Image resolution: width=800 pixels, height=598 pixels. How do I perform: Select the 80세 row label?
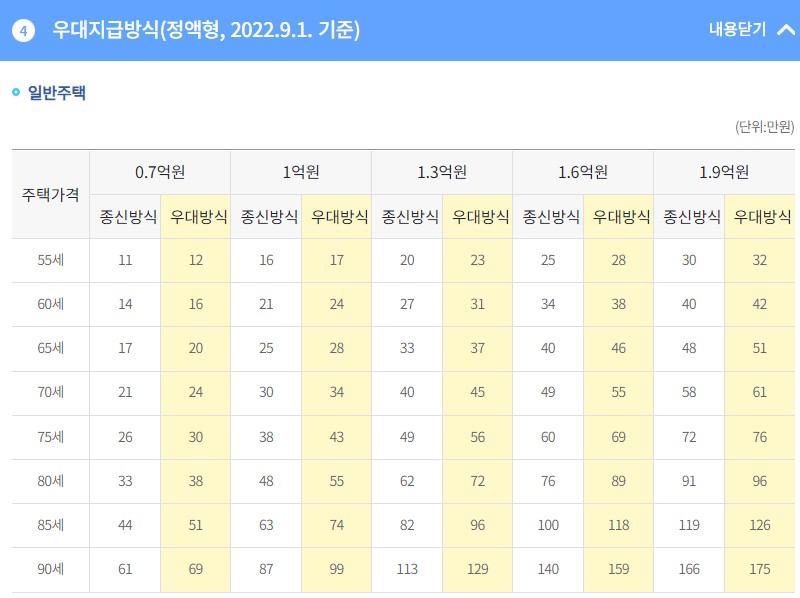51,481
